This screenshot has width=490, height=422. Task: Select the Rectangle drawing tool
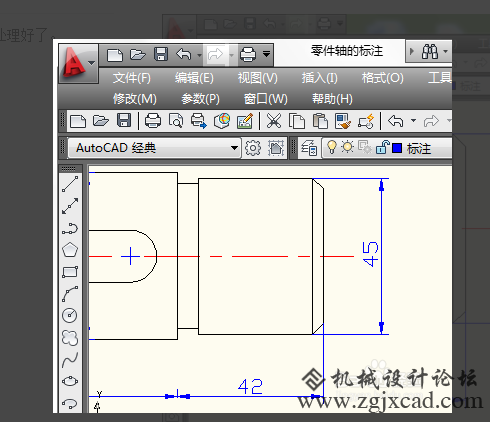coord(70,272)
